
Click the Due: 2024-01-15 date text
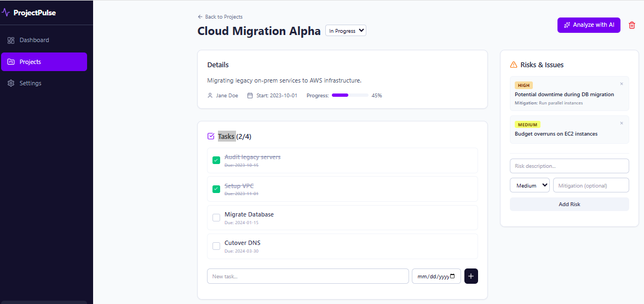pyautogui.click(x=242, y=223)
